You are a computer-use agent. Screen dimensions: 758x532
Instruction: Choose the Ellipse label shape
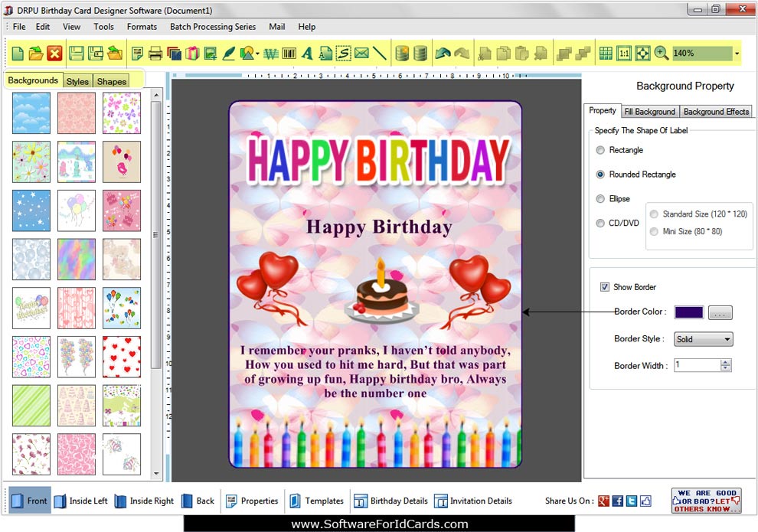coord(600,199)
